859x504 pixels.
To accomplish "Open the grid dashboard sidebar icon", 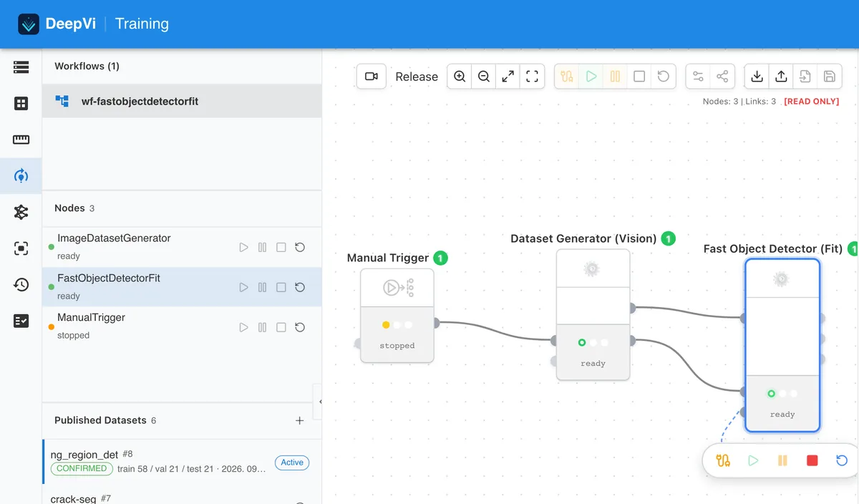I will pyautogui.click(x=21, y=104).
